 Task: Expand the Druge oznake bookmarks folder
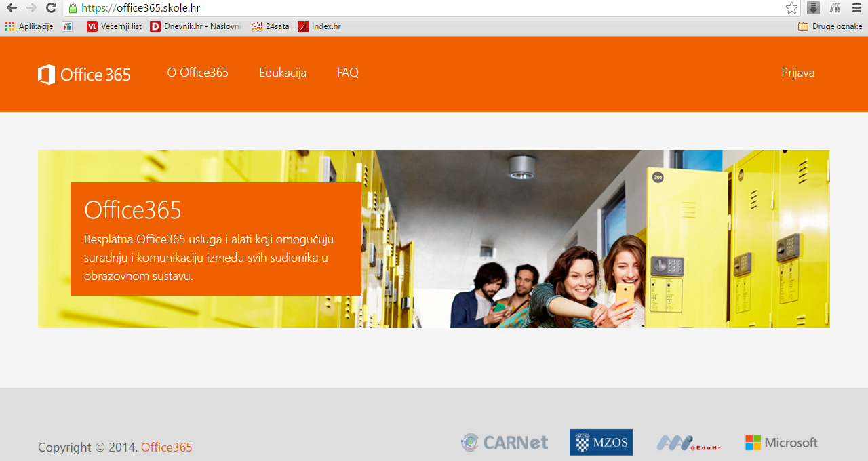830,26
